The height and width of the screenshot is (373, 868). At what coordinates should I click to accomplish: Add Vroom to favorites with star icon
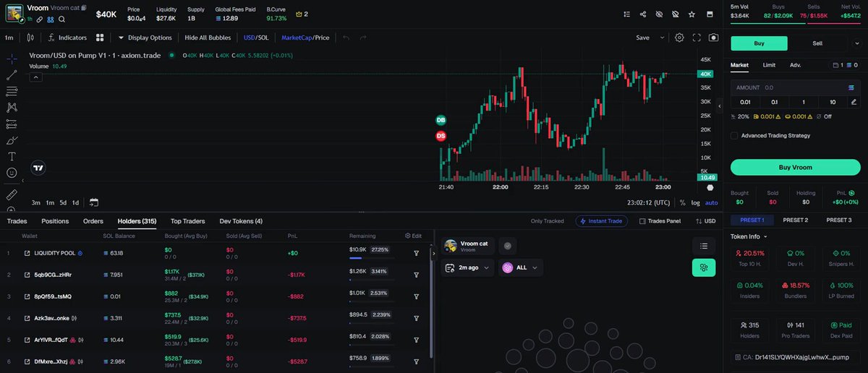click(x=692, y=14)
